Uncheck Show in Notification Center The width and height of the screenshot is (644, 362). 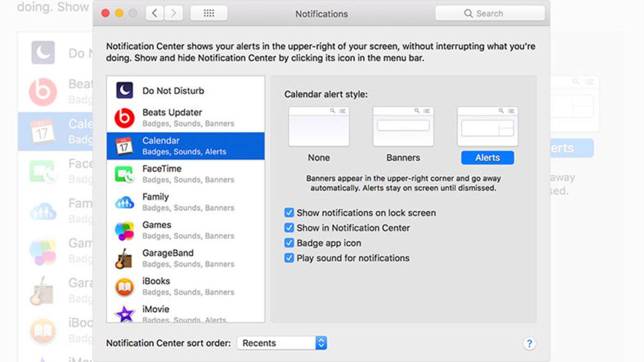[x=289, y=228]
